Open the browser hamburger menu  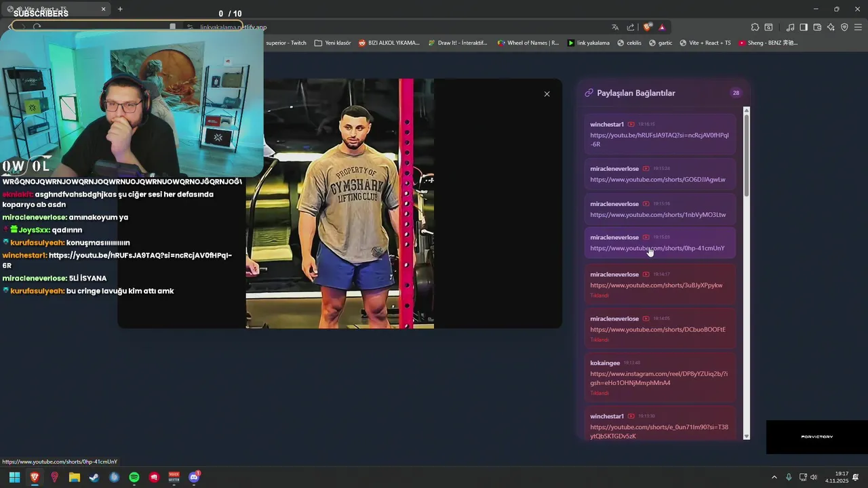858,27
